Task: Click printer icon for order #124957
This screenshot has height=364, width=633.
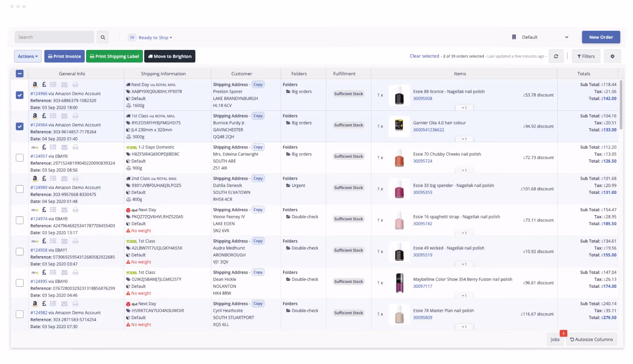Action: (x=75, y=147)
